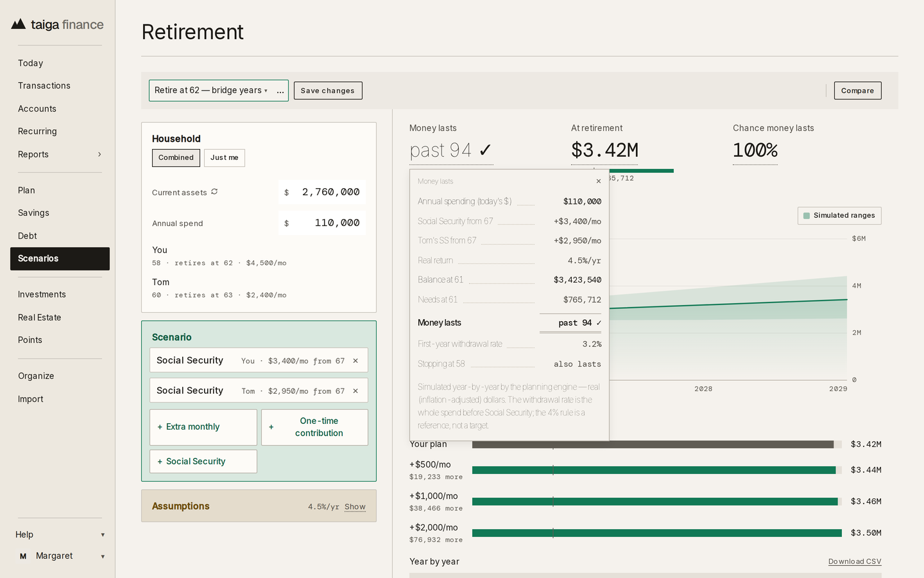The width and height of the screenshot is (924, 578).
Task: Edit the Current assets amount field
Action: click(322, 192)
